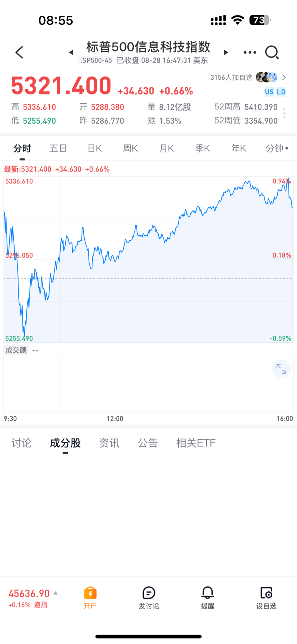This screenshot has width=297, height=644.
Task: Tap the 成交额 volume label
Action: tap(16, 350)
